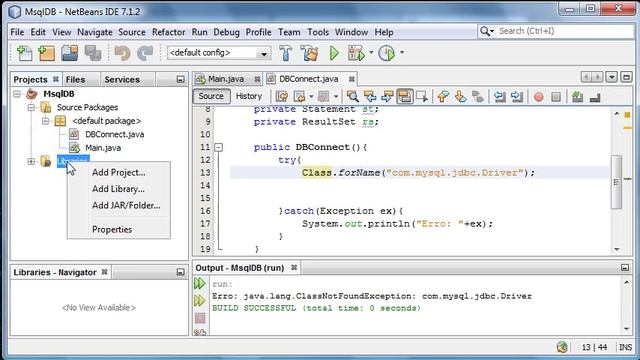Image resolution: width=640 pixels, height=360 pixels.
Task: Click the Previous Bookmark icon
Action: point(443,97)
